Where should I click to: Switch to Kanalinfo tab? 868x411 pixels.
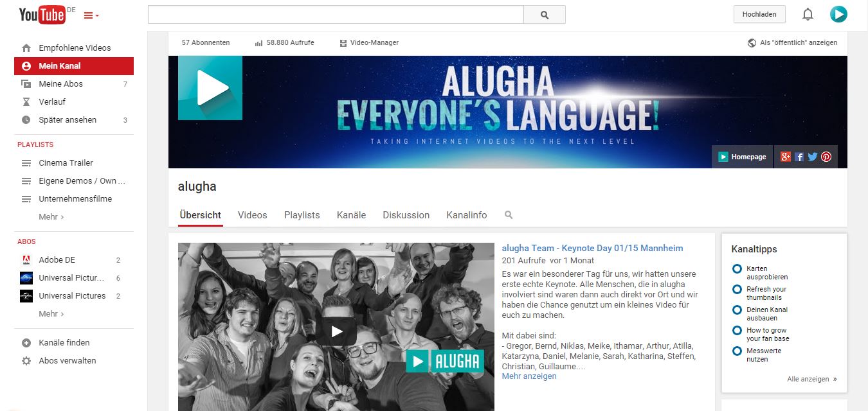pos(467,216)
